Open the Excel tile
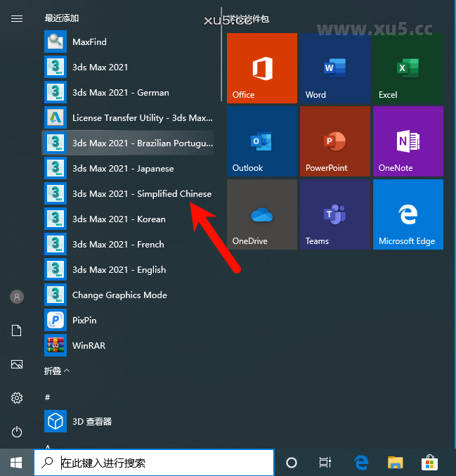The image size is (456, 476). 408,68
